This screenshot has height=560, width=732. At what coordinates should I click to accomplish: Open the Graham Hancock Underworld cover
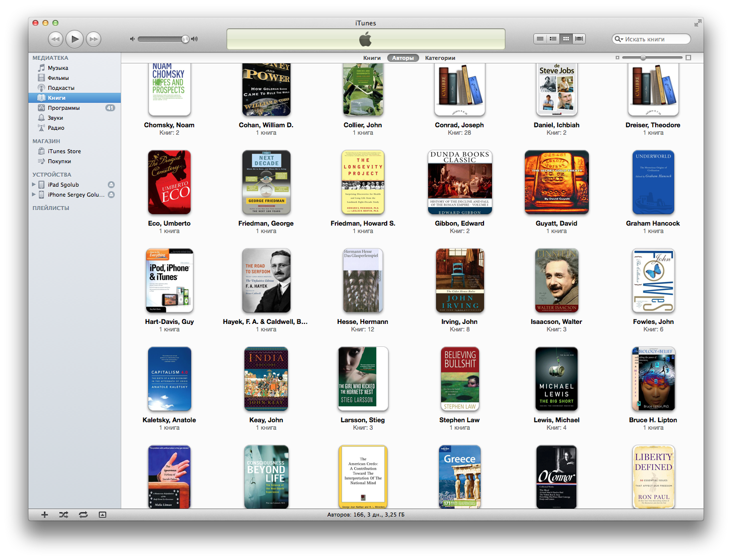click(653, 183)
